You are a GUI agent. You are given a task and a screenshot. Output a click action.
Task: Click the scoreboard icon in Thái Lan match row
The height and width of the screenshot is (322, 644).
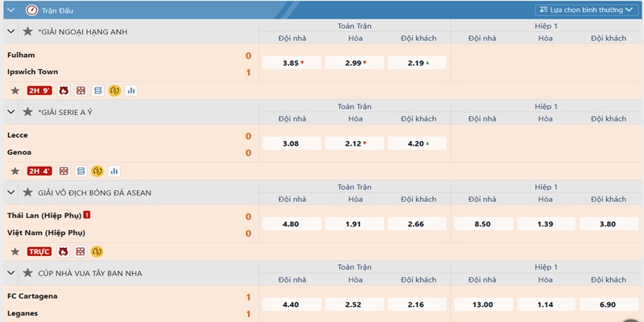pos(80,251)
